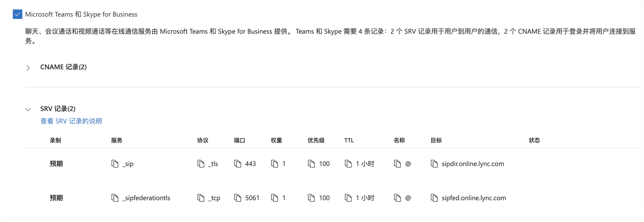
Task: Copy the sipfed.online.lync.com target
Action: [x=434, y=198]
